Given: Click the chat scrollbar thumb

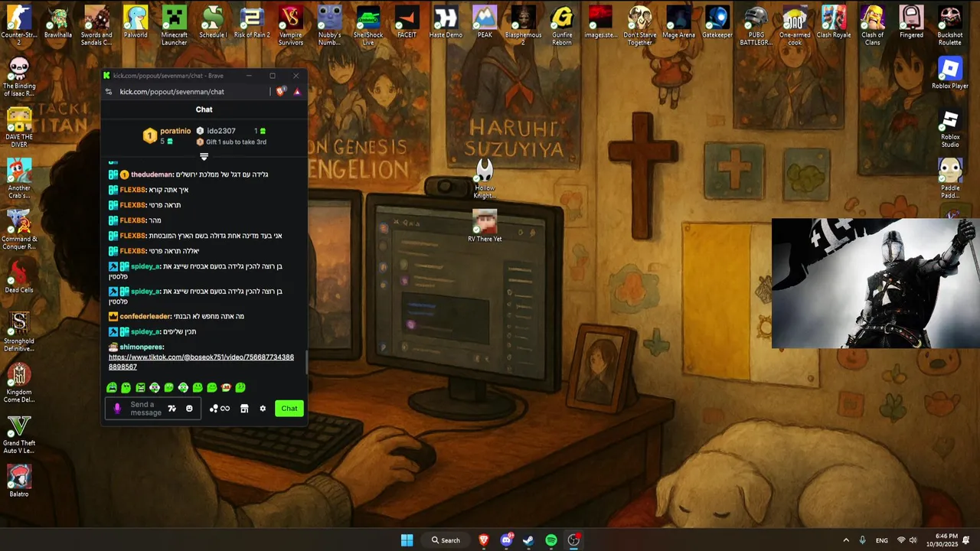Looking at the screenshot, I should (x=306, y=363).
